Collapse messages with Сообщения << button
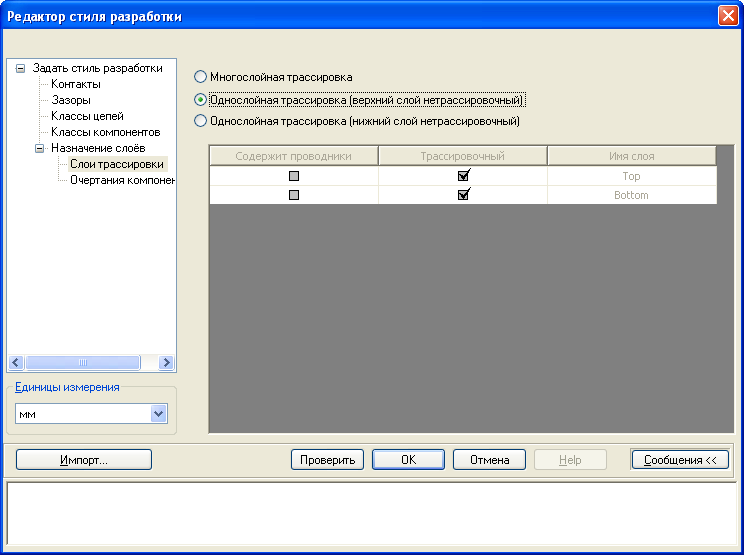 (680, 460)
